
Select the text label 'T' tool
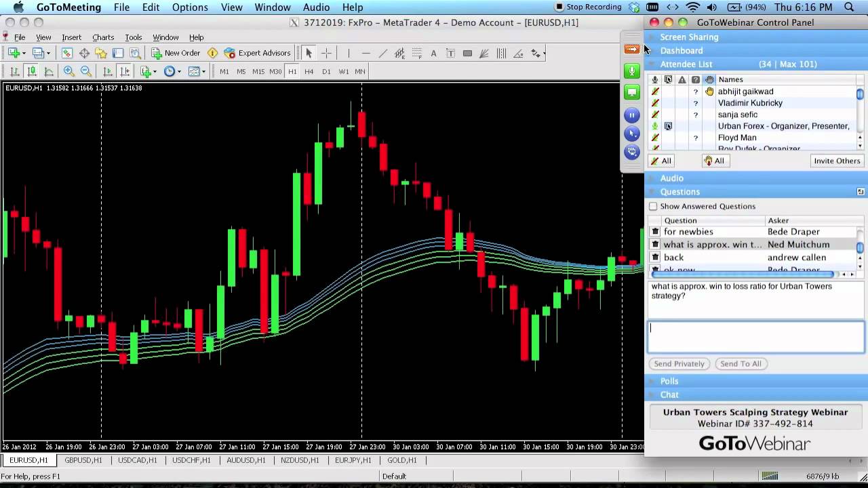(x=450, y=53)
